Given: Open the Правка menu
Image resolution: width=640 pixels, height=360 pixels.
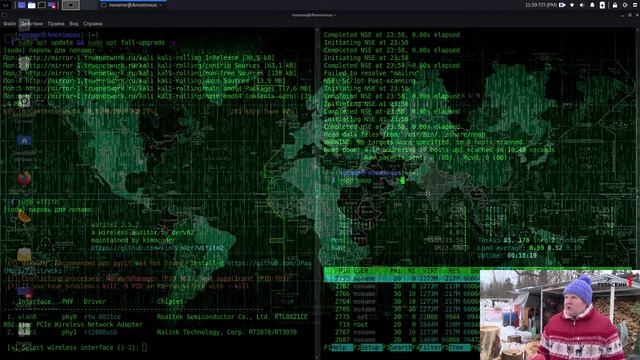Looking at the screenshot, I should (x=56, y=24).
